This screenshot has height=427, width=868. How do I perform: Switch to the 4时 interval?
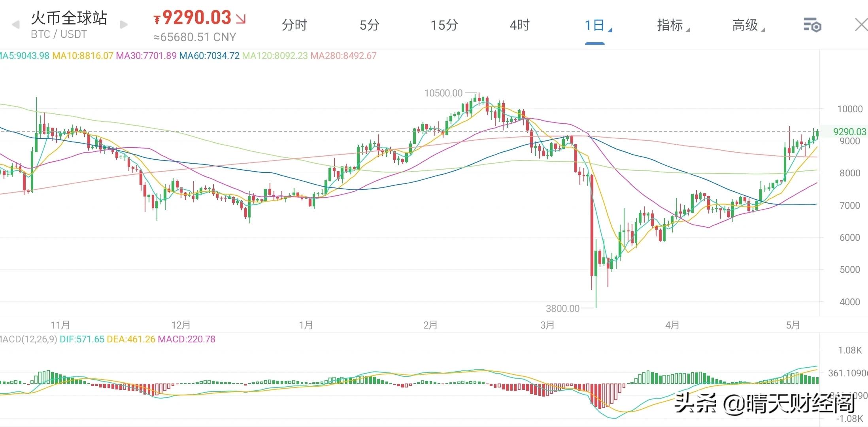[519, 25]
